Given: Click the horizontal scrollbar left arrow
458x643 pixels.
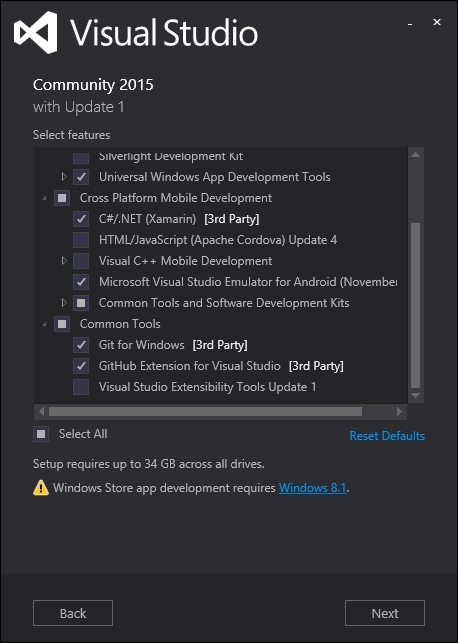Looking at the screenshot, I should [41, 411].
